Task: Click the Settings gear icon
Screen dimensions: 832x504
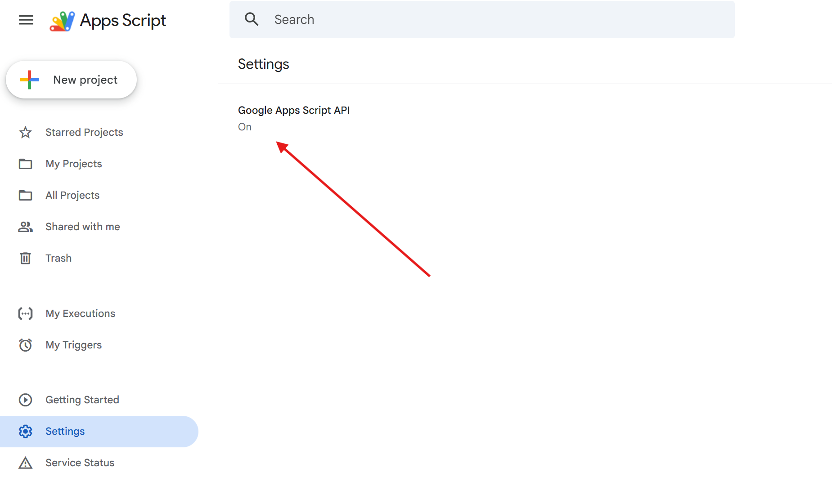Action: pos(26,431)
